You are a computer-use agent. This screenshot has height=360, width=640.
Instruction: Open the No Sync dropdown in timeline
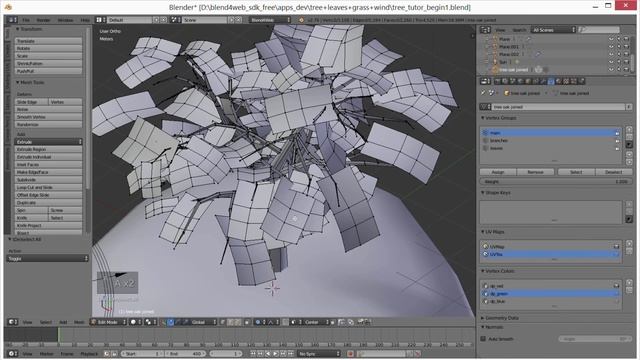(x=319, y=353)
